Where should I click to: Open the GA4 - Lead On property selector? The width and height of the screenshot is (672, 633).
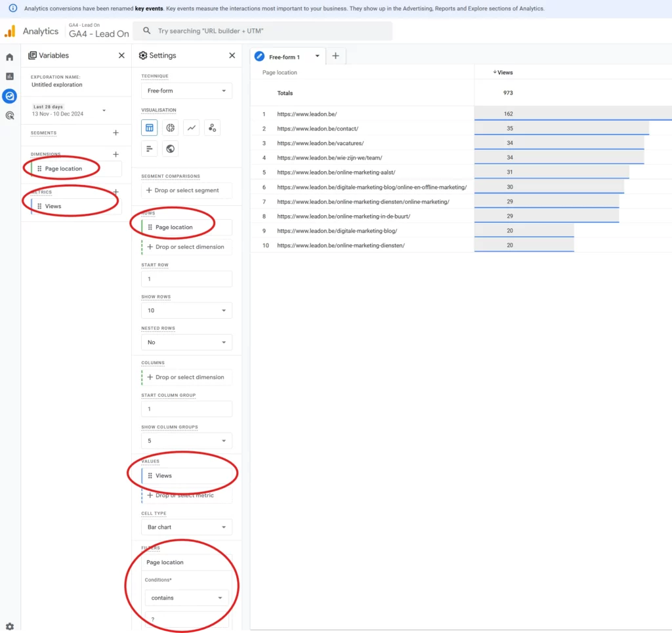[98, 31]
